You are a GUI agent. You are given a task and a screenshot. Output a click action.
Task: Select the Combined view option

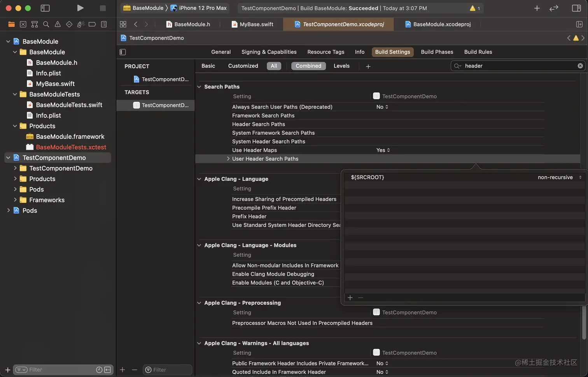click(x=308, y=66)
